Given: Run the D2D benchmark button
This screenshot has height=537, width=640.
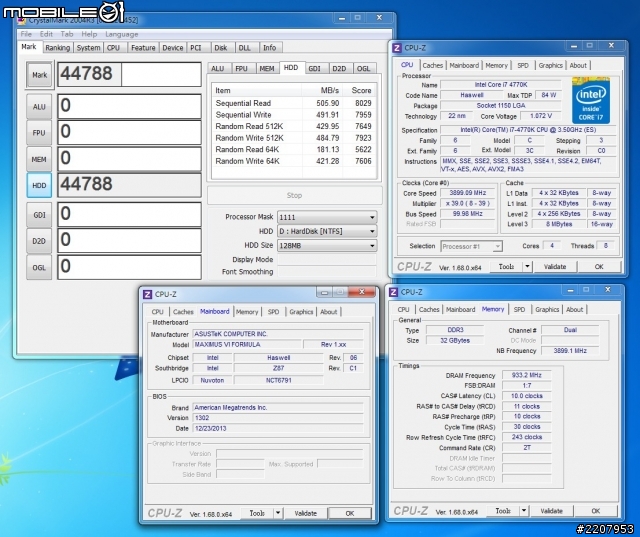Looking at the screenshot, I should pos(39,241).
